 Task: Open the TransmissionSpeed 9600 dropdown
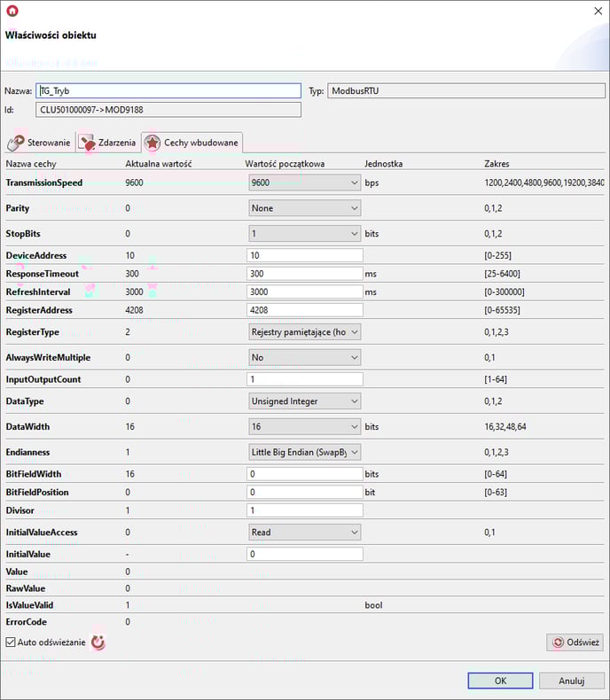pos(304,183)
